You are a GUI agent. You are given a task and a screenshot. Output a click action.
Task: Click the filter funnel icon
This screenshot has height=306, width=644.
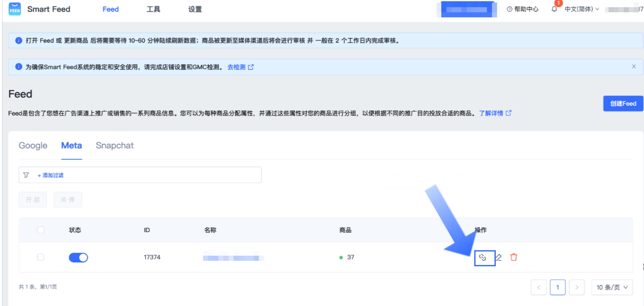26,175
